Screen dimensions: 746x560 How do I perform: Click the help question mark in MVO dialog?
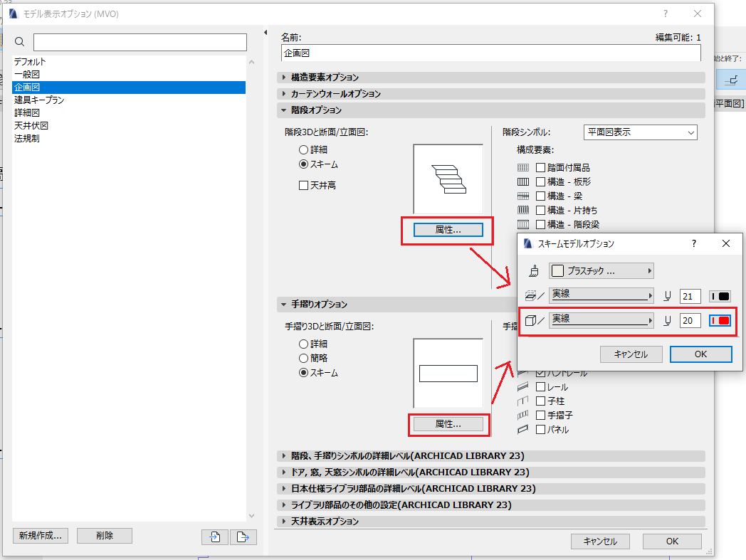(665, 14)
